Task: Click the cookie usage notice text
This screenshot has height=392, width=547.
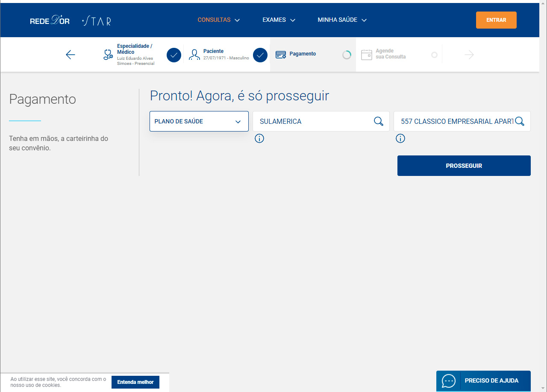Action: (58, 382)
